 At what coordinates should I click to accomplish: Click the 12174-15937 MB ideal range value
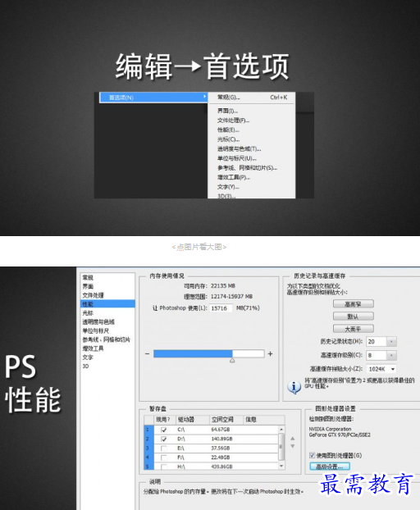[x=231, y=296]
